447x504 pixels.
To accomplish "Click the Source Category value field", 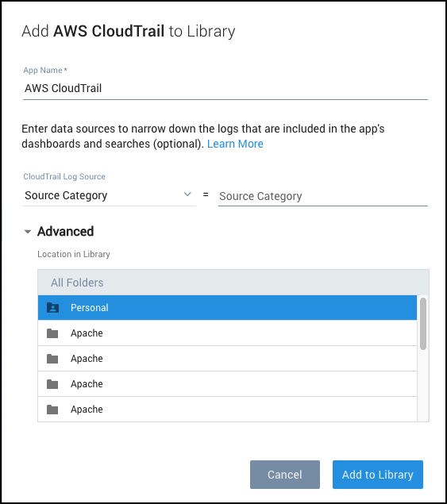I will 323,196.
